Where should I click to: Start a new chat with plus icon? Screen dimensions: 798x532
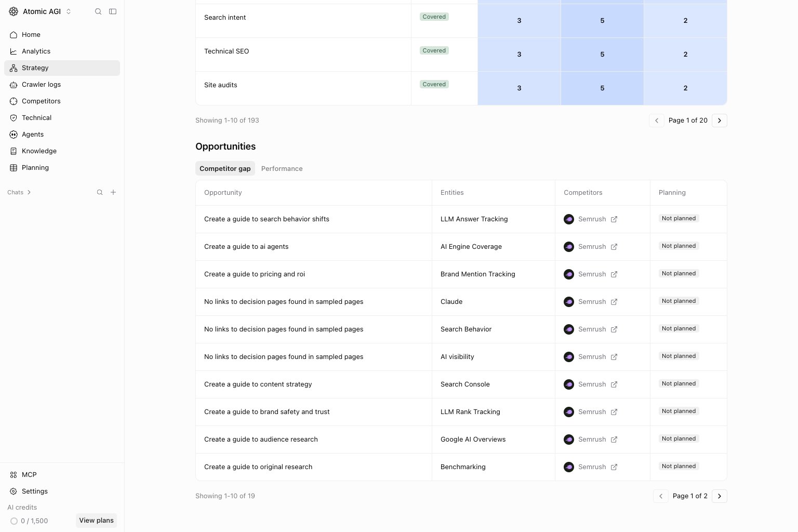pos(113,192)
